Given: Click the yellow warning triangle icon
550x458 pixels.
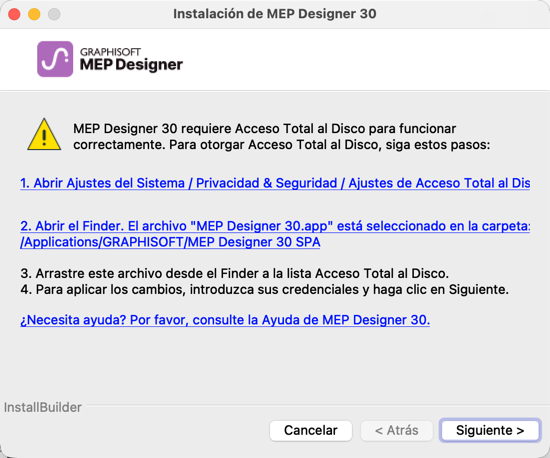Looking at the screenshot, I should pos(44,135).
